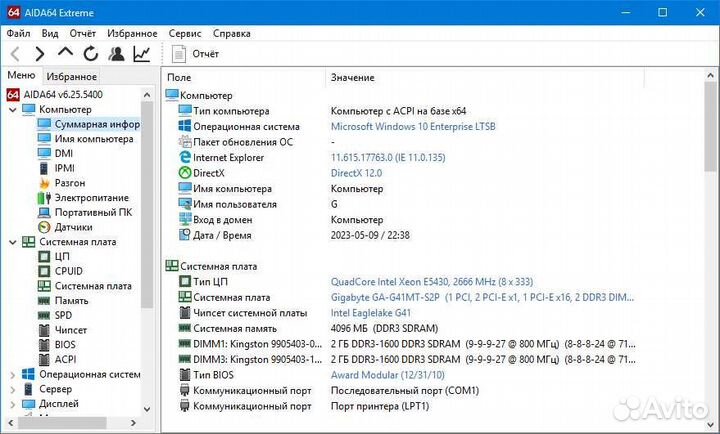Click the Датчики gauge icon
This screenshot has height=434, width=720.
[44, 227]
